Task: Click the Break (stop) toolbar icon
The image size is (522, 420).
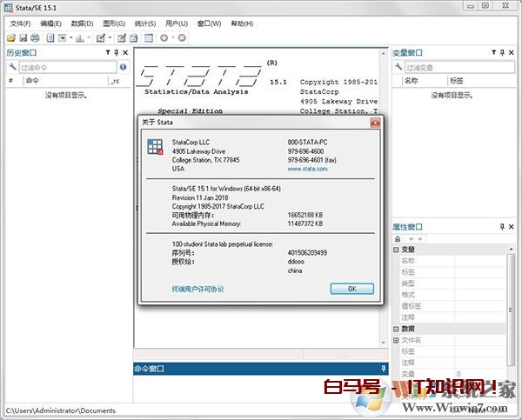Action: (181, 38)
